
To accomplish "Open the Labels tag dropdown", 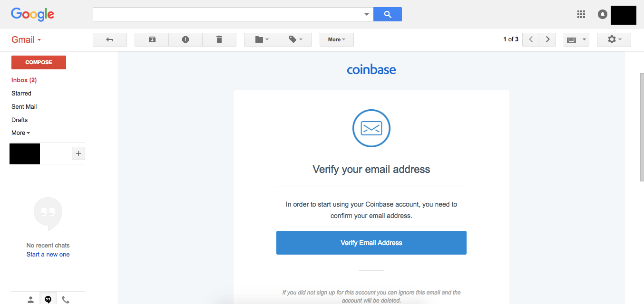I will (295, 39).
